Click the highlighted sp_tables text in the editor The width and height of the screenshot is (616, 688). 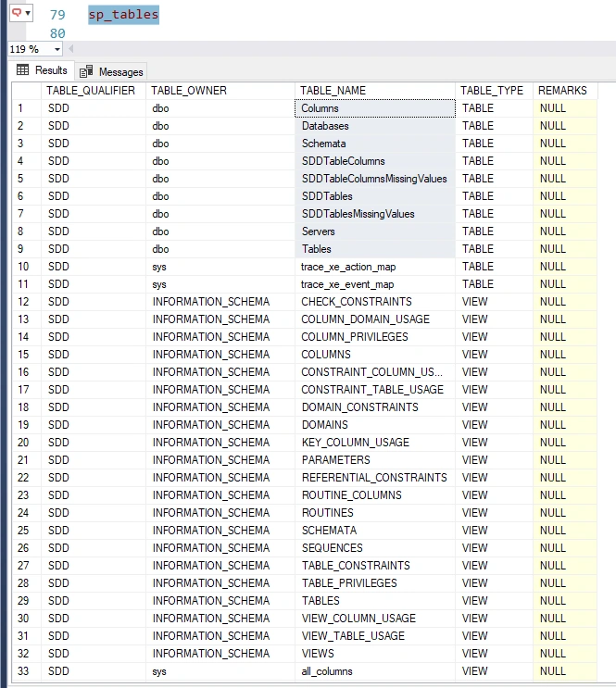click(x=123, y=15)
